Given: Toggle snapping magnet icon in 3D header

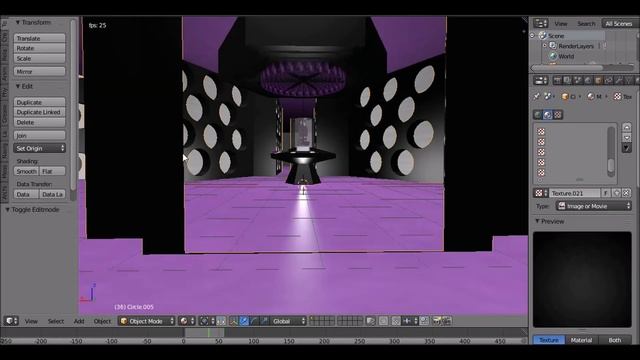Looking at the screenshot, I should tap(396, 321).
